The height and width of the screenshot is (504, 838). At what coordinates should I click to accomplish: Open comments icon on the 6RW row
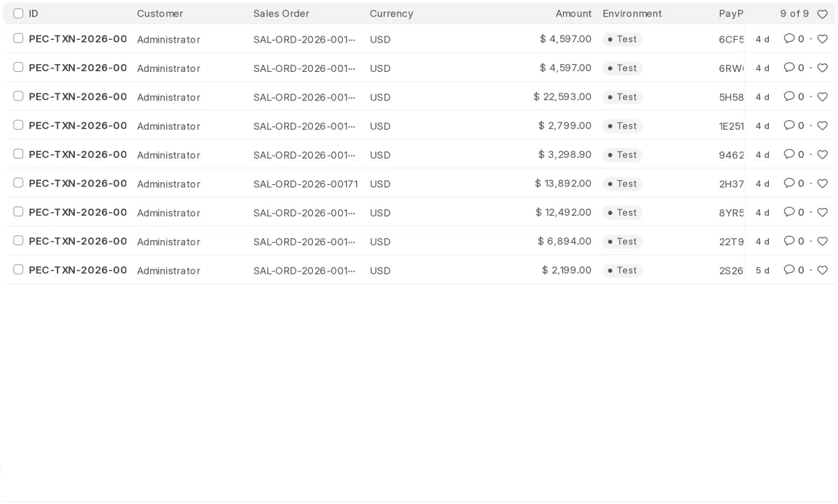tap(789, 68)
